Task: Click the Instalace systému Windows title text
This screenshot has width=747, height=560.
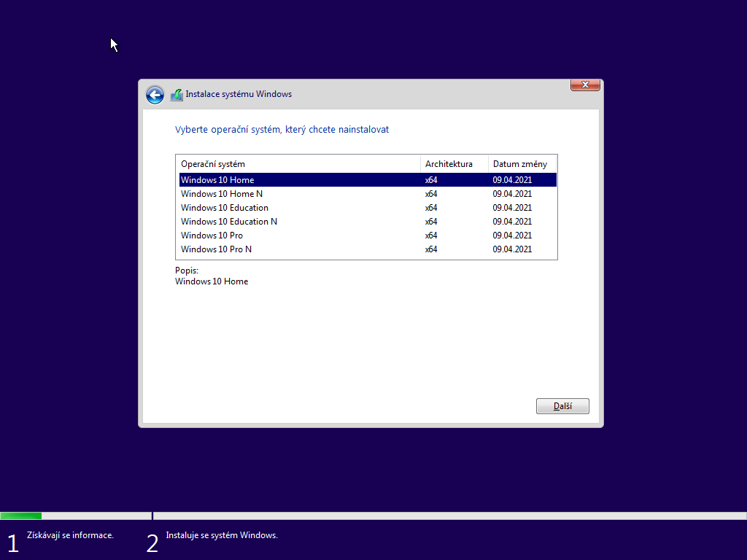Action: (x=239, y=94)
